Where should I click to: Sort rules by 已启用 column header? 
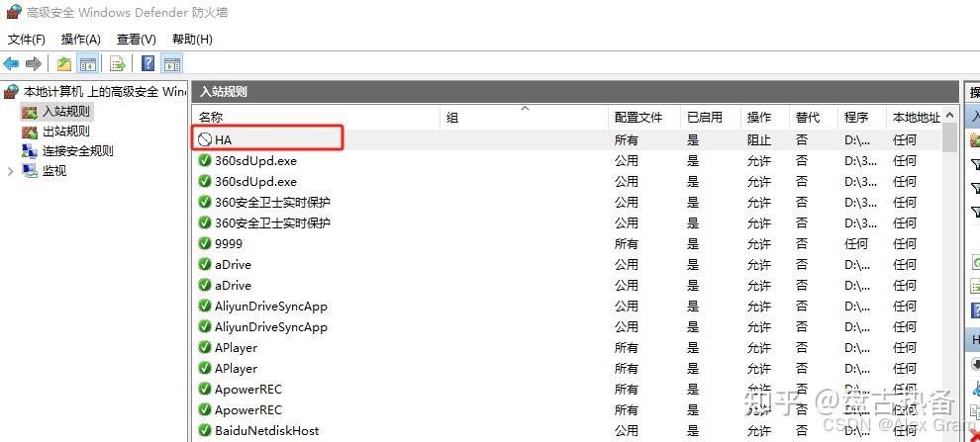pos(704,118)
